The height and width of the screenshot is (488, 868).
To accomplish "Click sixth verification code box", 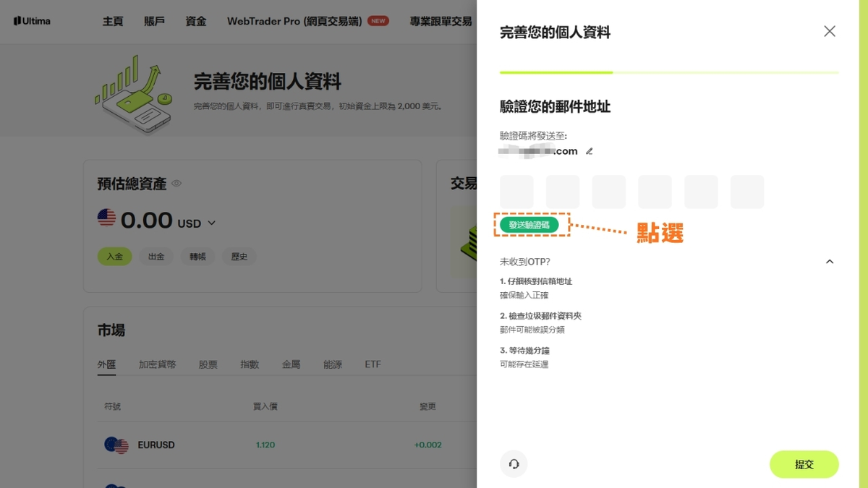I will [747, 192].
